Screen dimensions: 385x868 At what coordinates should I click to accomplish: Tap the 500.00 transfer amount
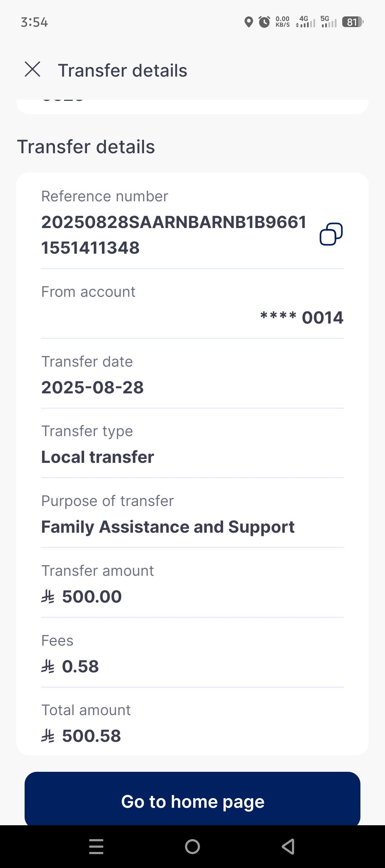[92, 596]
